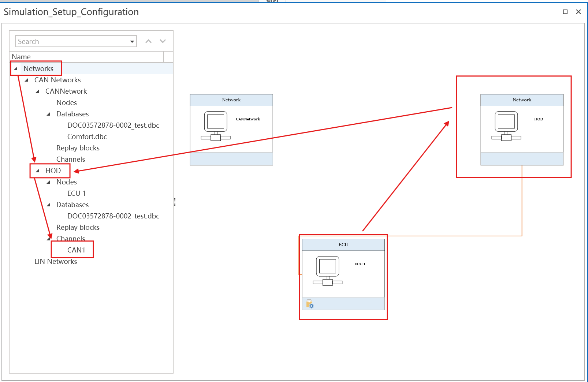Viewport: 588px width, 382px height.
Task: Click the panel splitter handle
Action: pos(175,202)
